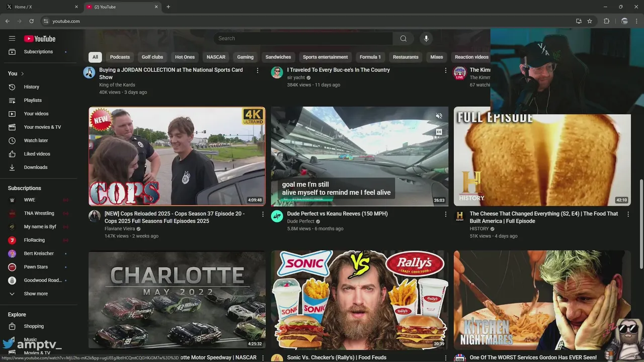Select the Sandwiches filter chip
The width and height of the screenshot is (644, 362).
coord(278,57)
